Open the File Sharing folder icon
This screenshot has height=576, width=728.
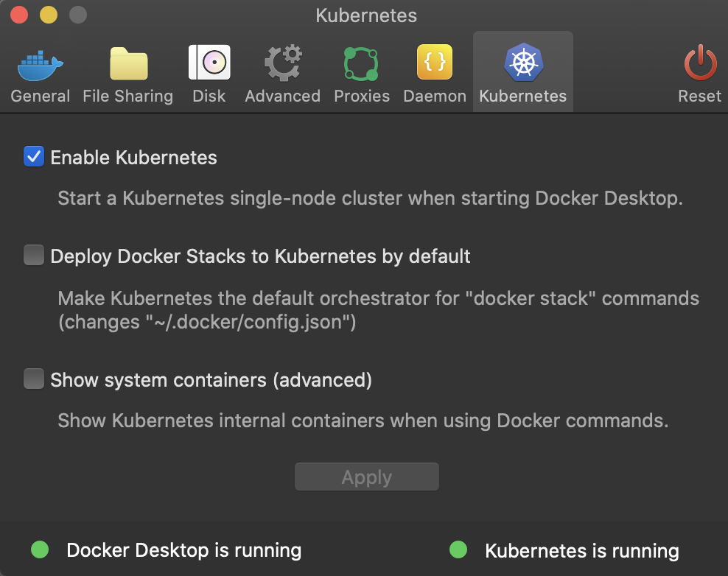coord(129,63)
